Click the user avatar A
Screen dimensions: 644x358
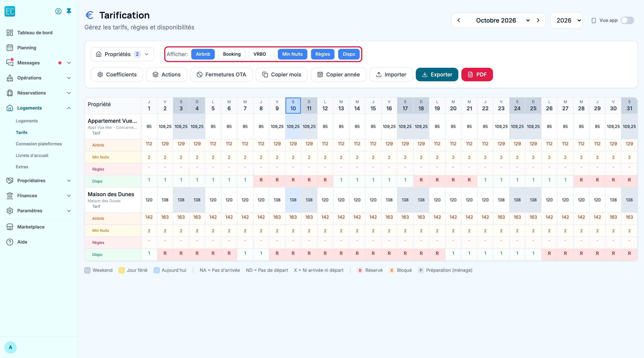pos(11,347)
